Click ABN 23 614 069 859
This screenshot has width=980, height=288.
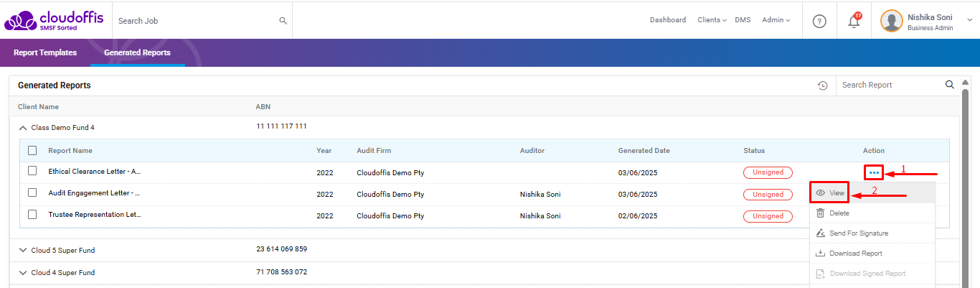point(282,249)
